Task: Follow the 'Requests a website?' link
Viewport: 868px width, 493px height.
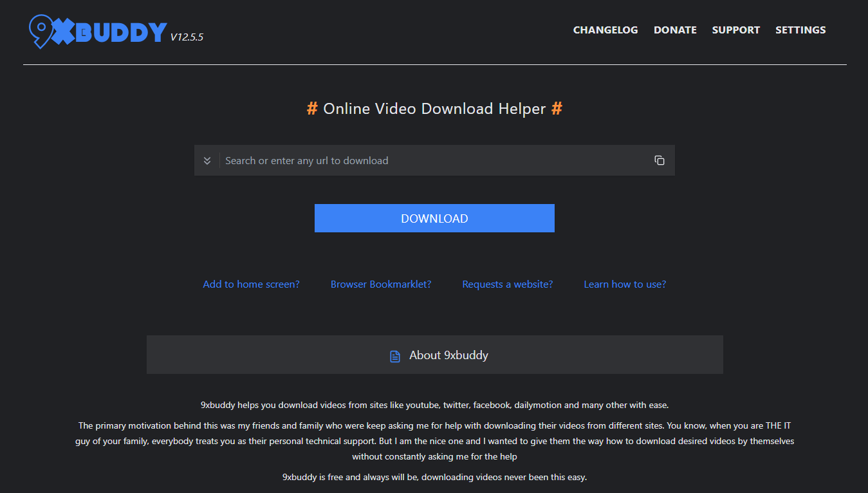Action: coord(508,284)
